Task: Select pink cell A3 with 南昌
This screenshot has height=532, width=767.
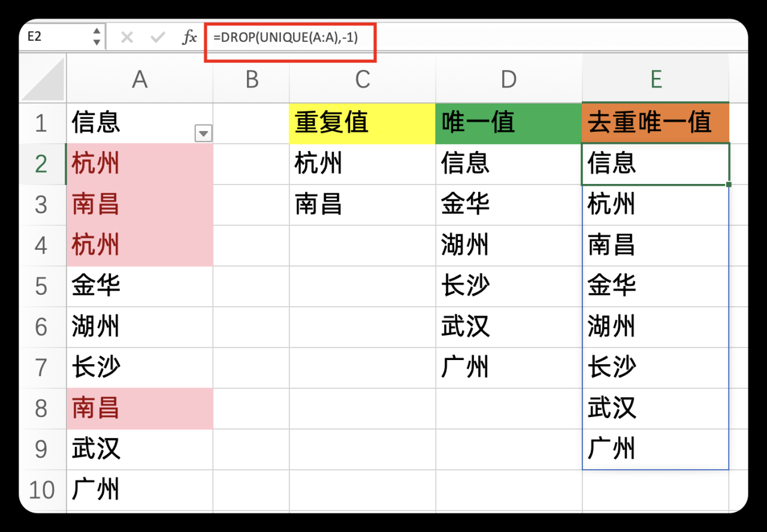Action: (x=140, y=205)
